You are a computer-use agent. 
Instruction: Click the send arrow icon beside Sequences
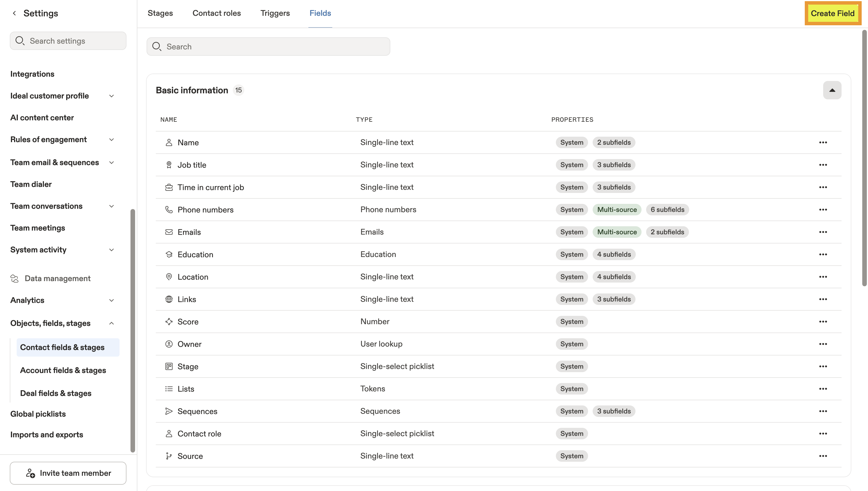click(x=169, y=411)
